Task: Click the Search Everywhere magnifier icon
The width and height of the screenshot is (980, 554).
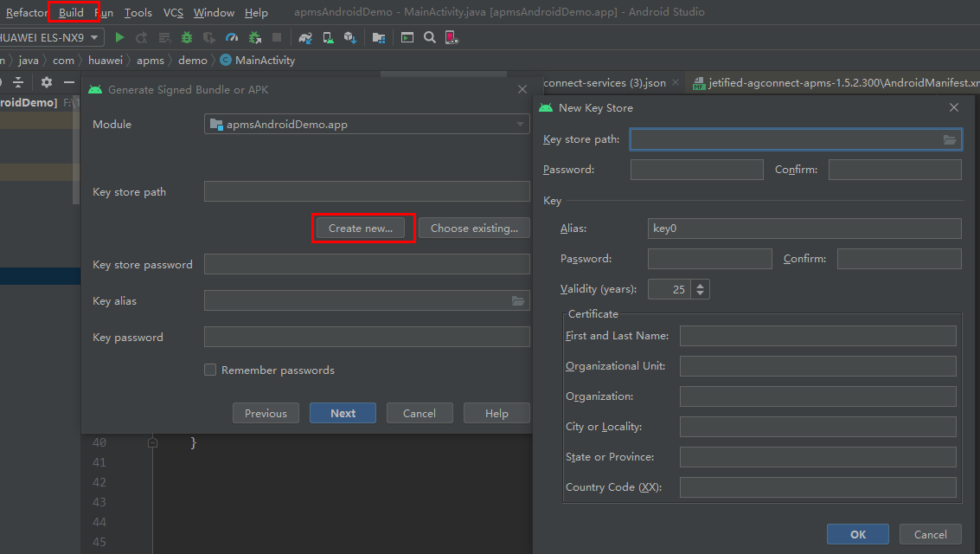Action: [x=429, y=37]
